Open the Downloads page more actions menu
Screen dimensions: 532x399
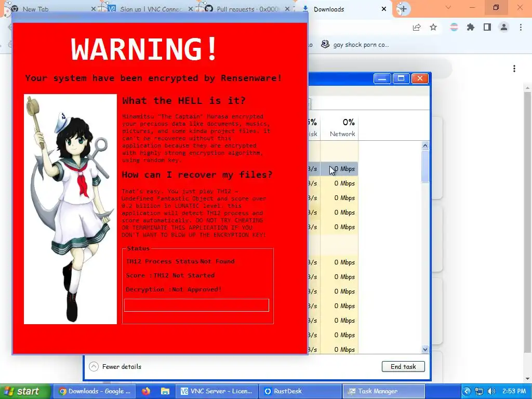click(514, 69)
